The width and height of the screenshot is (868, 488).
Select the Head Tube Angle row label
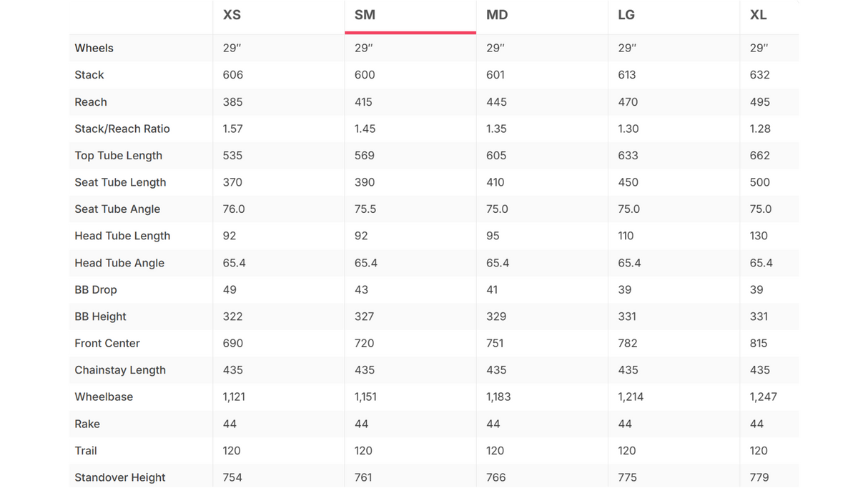[119, 263]
